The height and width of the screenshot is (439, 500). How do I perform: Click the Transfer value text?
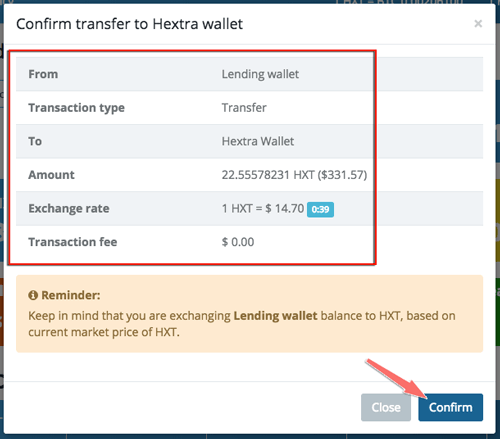point(244,108)
